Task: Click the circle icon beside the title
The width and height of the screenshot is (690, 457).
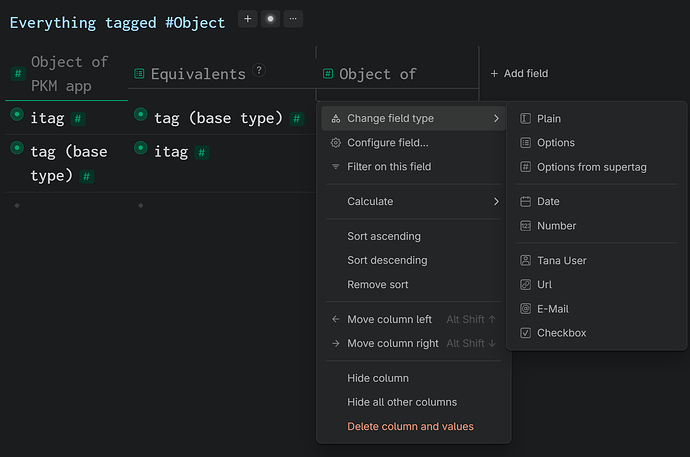Action: pos(270,19)
